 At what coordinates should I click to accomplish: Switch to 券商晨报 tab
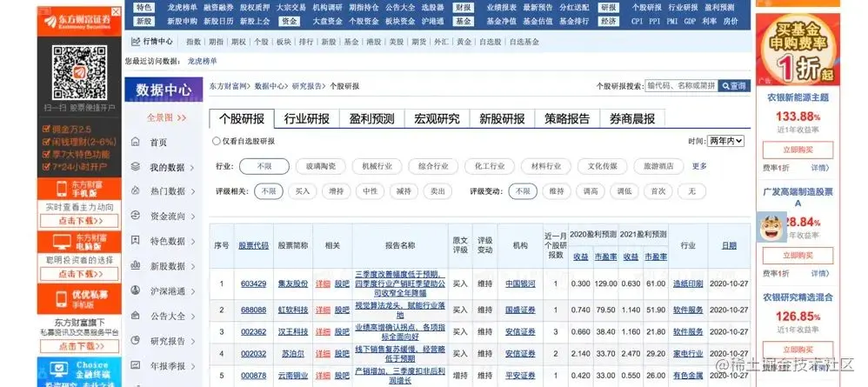pyautogui.click(x=632, y=118)
